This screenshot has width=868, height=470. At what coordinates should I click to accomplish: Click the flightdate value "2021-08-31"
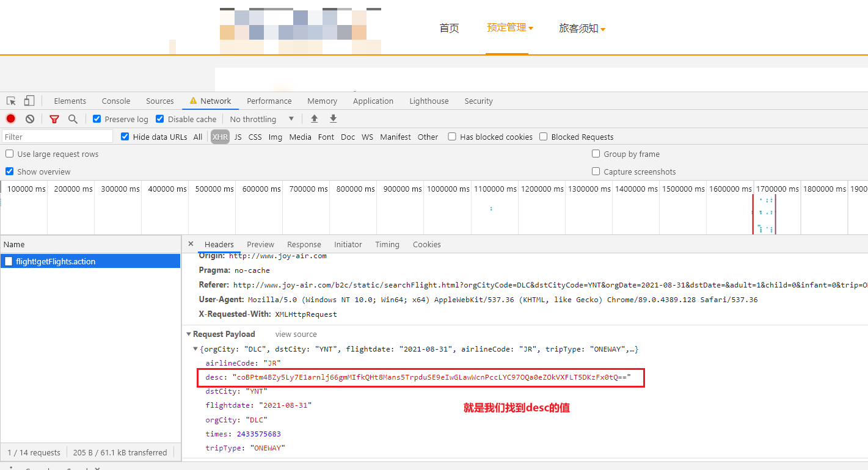pyautogui.click(x=285, y=405)
